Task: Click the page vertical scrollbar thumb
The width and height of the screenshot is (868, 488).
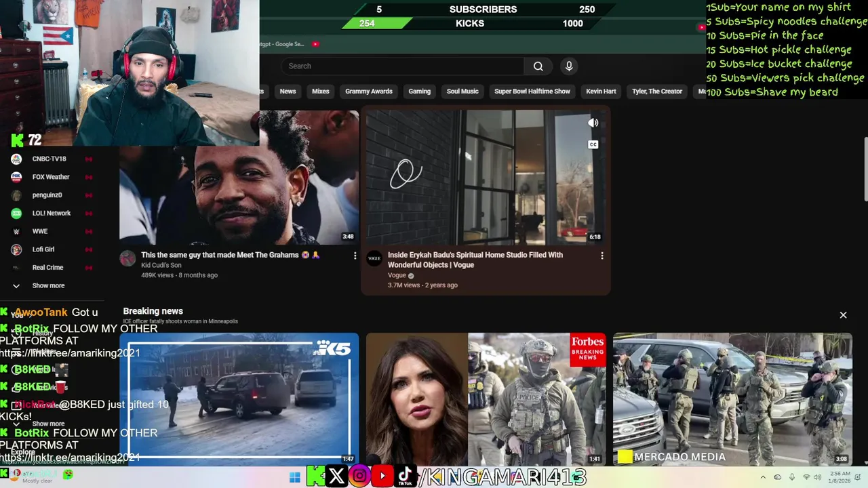Action: click(865, 168)
